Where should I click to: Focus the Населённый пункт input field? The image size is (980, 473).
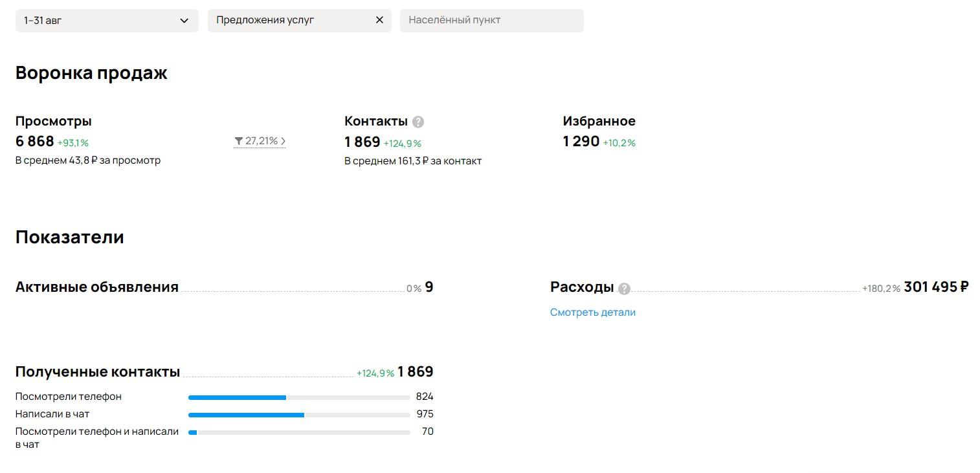click(x=491, y=20)
